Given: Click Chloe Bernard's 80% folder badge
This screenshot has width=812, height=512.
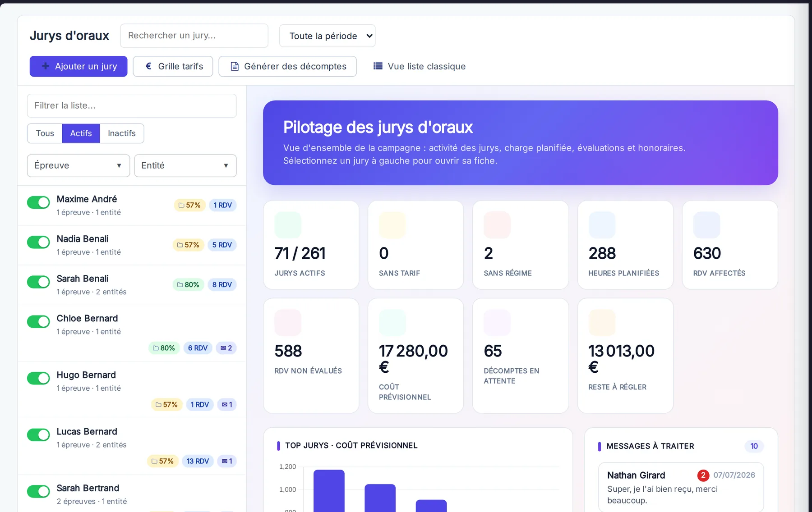Looking at the screenshot, I should [164, 348].
